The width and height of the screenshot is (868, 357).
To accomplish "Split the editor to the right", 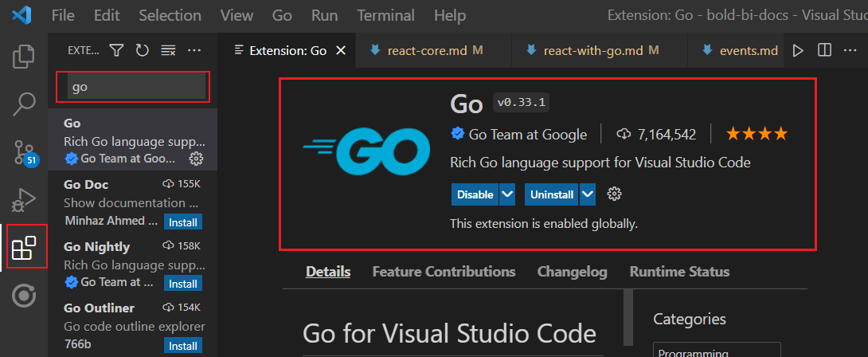I will (x=824, y=50).
